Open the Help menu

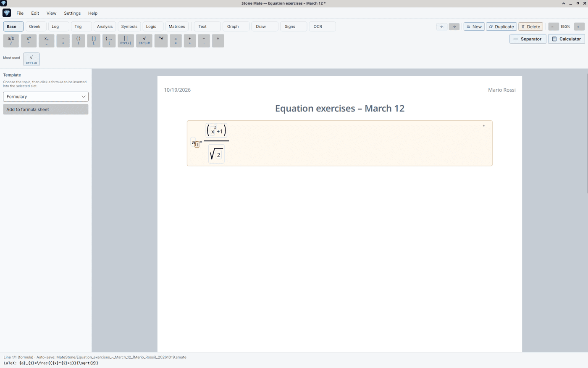tap(93, 13)
